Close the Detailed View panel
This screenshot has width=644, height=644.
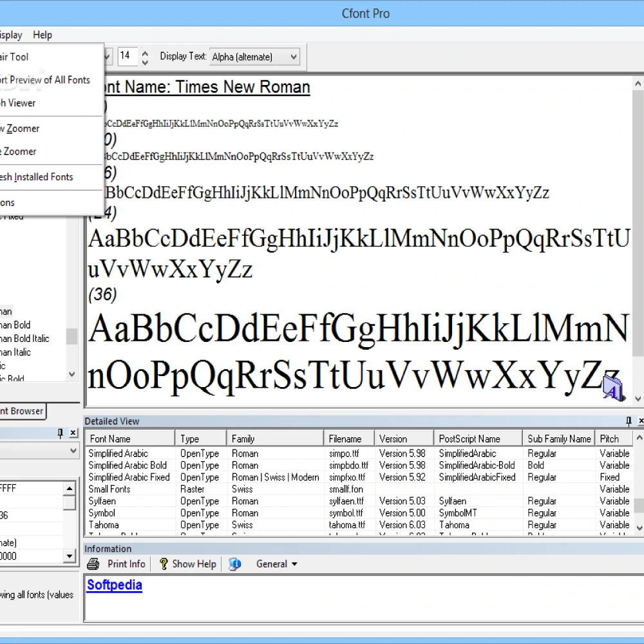pos(641,421)
